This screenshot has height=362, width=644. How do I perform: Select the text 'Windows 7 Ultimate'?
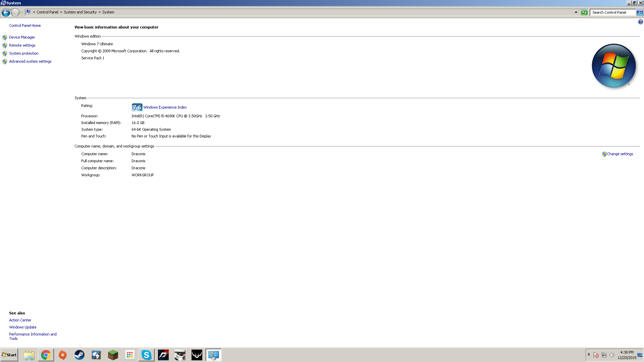click(97, 44)
